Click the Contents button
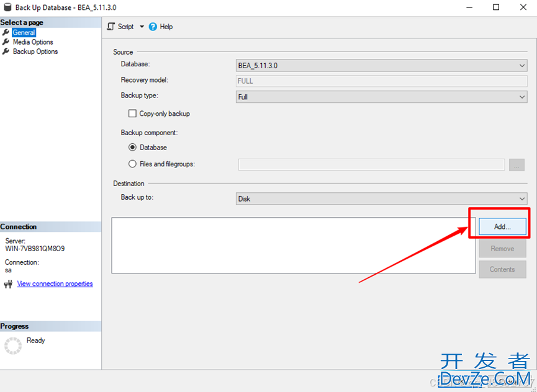 [x=502, y=269]
